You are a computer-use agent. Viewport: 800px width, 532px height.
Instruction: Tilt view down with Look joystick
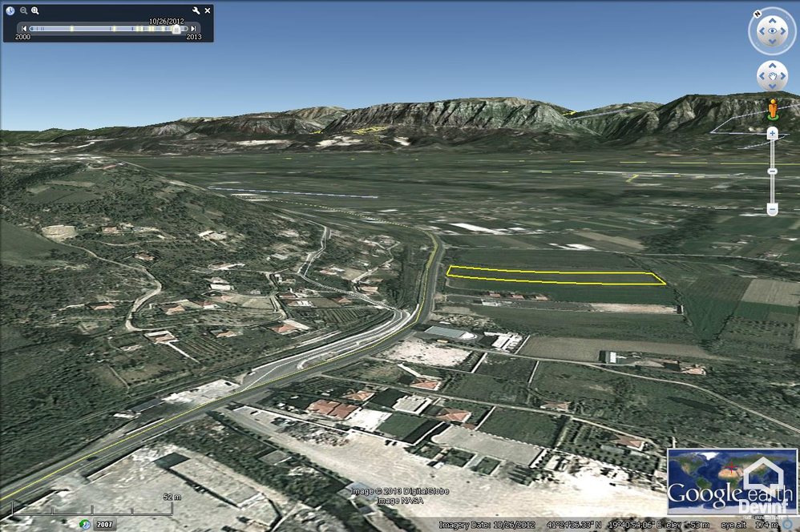point(771,42)
